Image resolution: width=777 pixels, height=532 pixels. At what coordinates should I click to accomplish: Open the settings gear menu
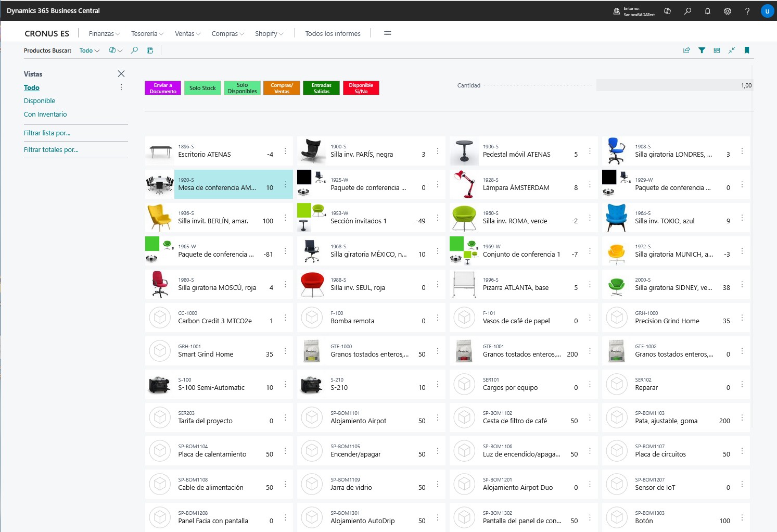[x=727, y=11]
